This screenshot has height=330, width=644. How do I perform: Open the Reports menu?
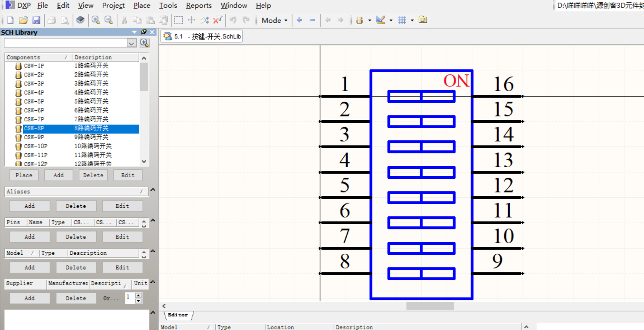click(x=199, y=6)
